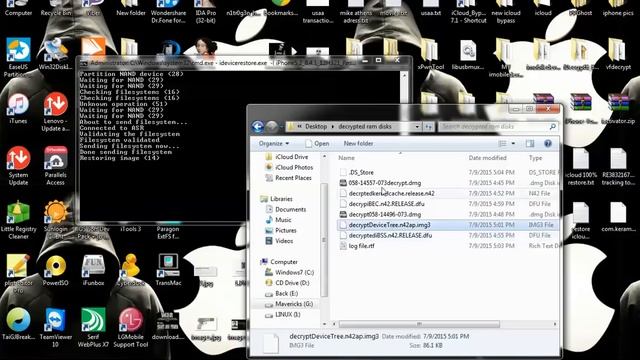
Task: Click Explorer change view icon
Action: [x=502, y=143]
